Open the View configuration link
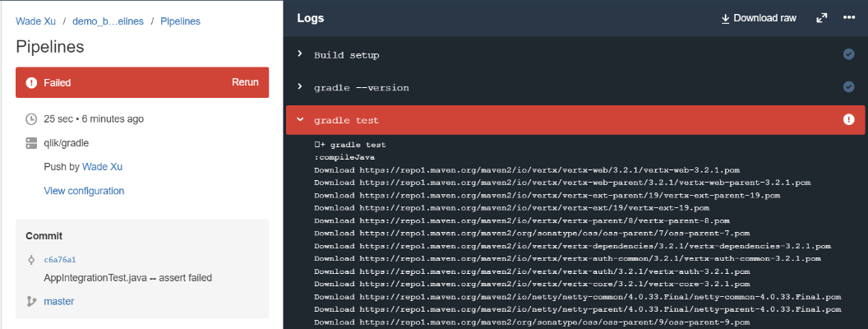868x329 pixels. [84, 191]
